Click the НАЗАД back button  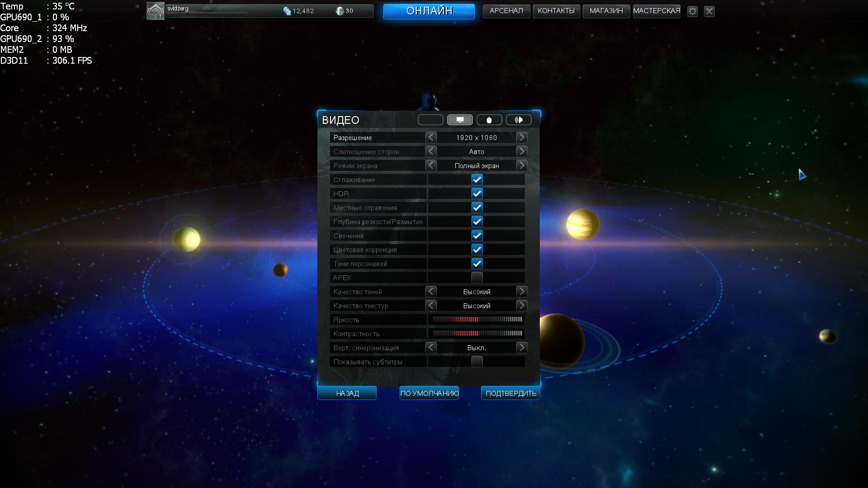(x=347, y=393)
